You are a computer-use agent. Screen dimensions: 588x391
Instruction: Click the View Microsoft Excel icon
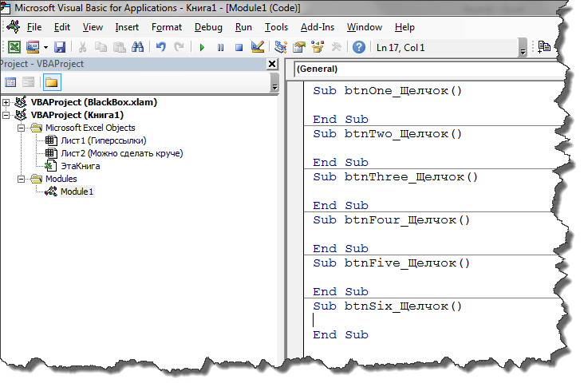[14, 47]
